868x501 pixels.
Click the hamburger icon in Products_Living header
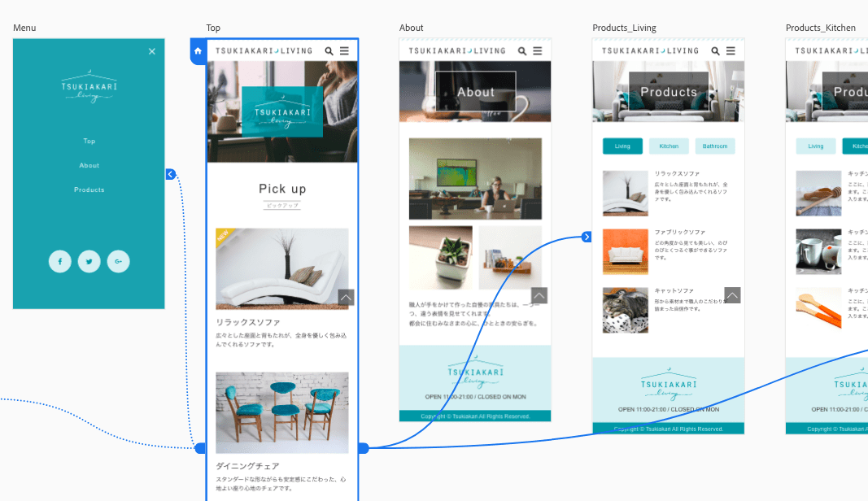[x=731, y=50]
